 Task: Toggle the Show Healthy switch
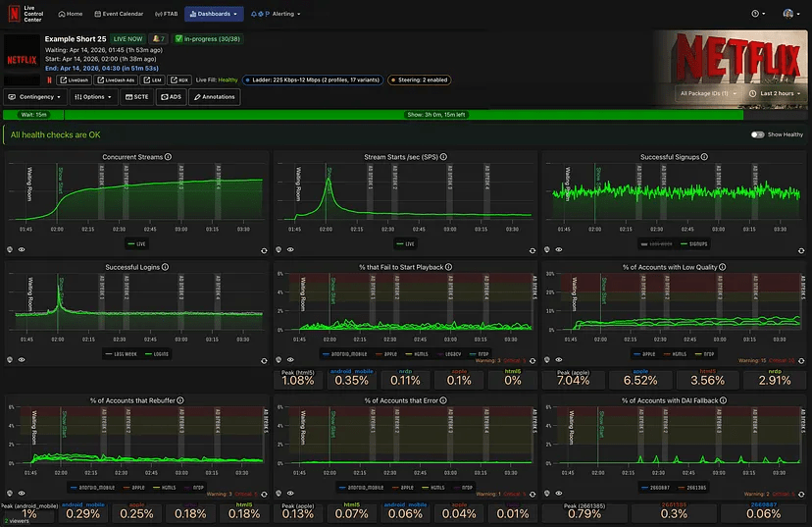757,134
